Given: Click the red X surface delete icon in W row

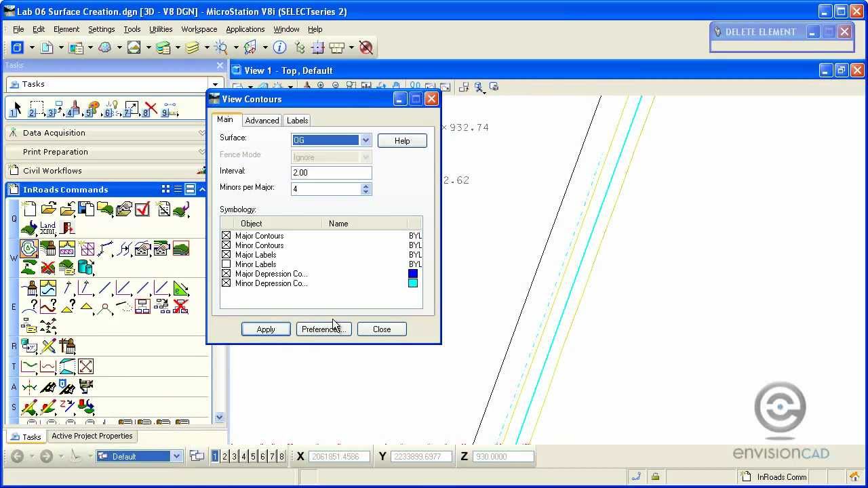Looking at the screenshot, I should (47, 267).
